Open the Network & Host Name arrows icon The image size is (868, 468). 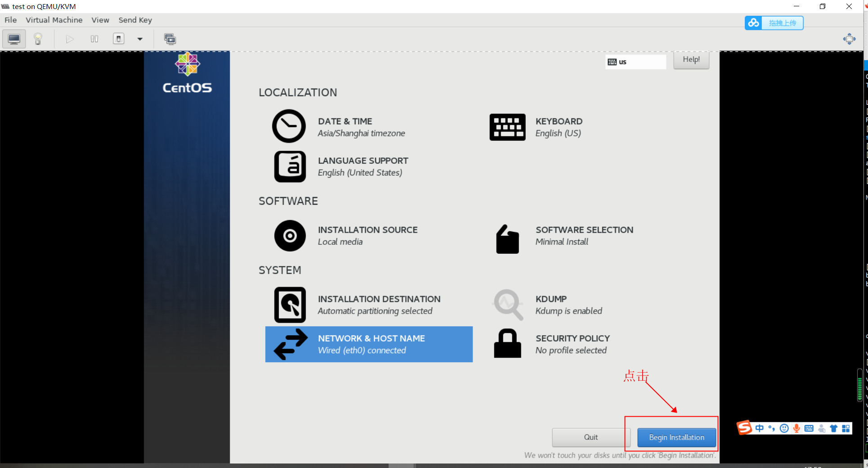point(291,344)
